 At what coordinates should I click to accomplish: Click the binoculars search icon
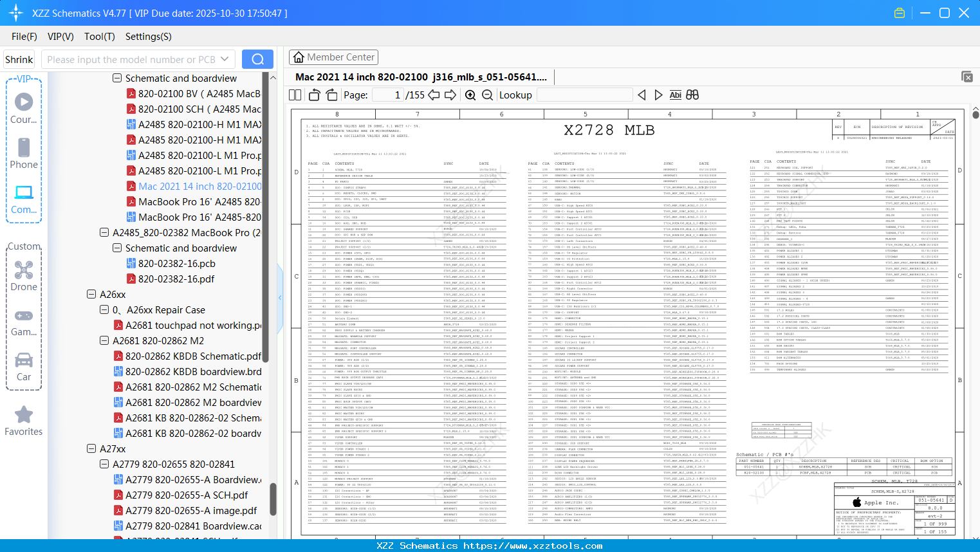(692, 95)
